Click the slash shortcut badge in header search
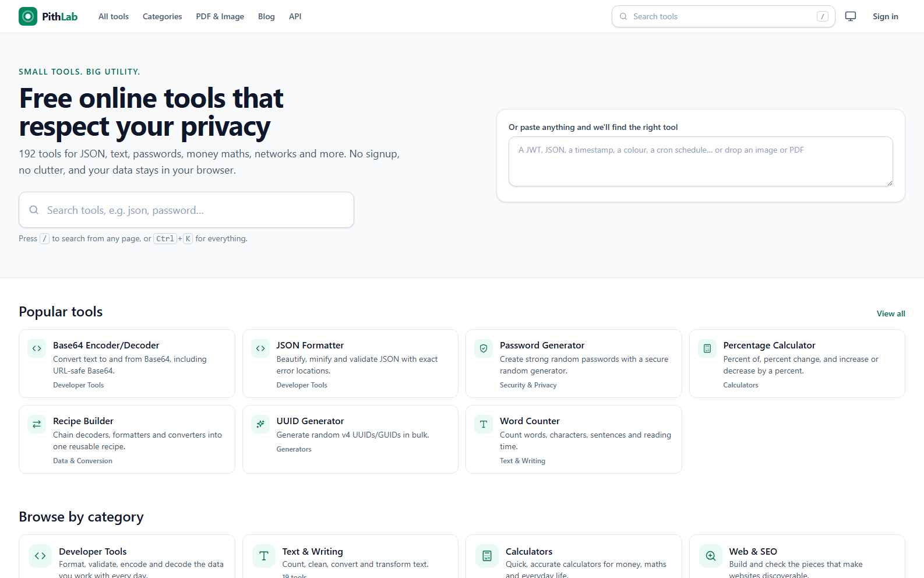Image resolution: width=924 pixels, height=578 pixels. 823,16
